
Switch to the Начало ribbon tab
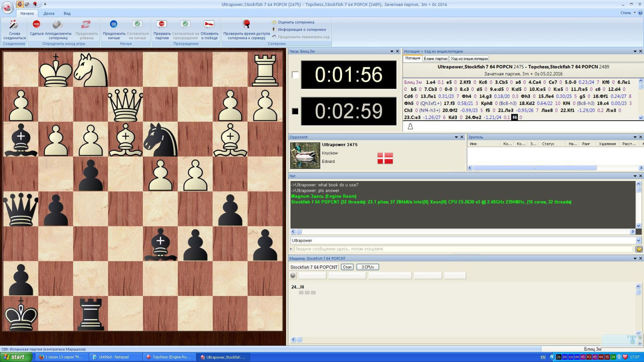click(27, 13)
